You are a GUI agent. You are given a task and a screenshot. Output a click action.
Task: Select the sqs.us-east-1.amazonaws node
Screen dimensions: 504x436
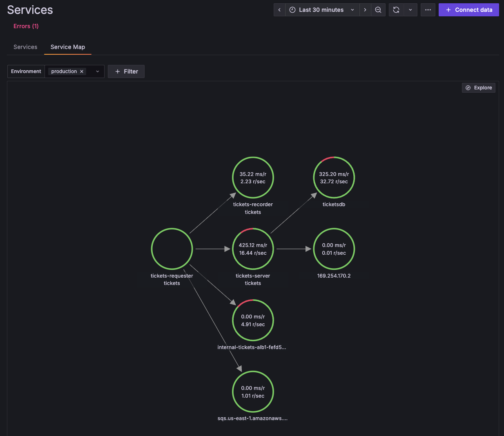point(253,392)
